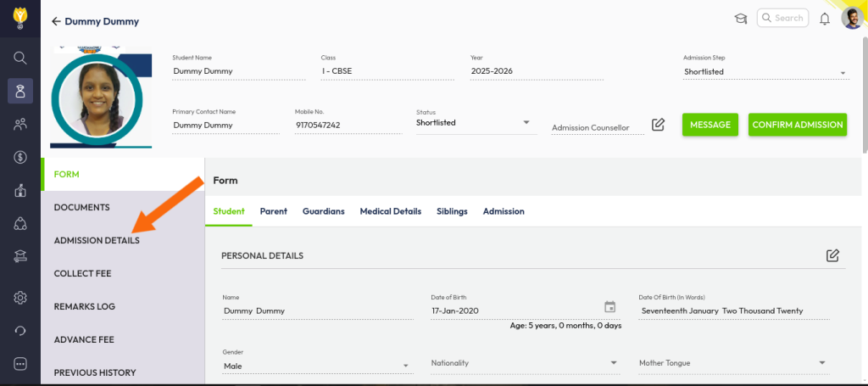Switch to the Medical Details tab

click(390, 211)
